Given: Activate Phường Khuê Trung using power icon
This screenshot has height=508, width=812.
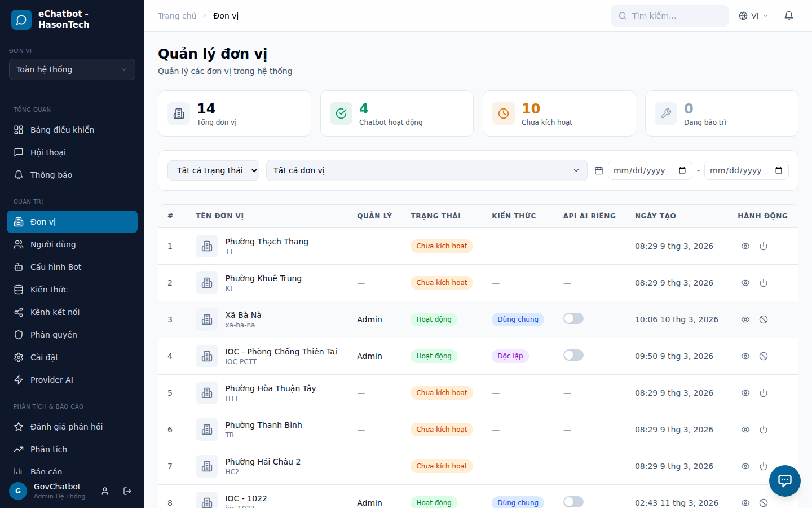Looking at the screenshot, I should [764, 283].
